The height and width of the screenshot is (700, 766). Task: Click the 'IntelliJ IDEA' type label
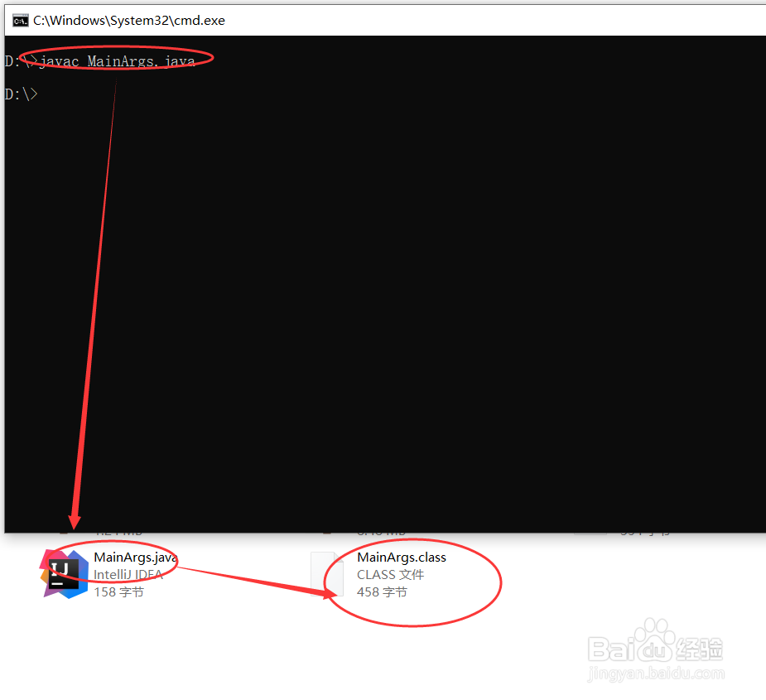[128, 574]
